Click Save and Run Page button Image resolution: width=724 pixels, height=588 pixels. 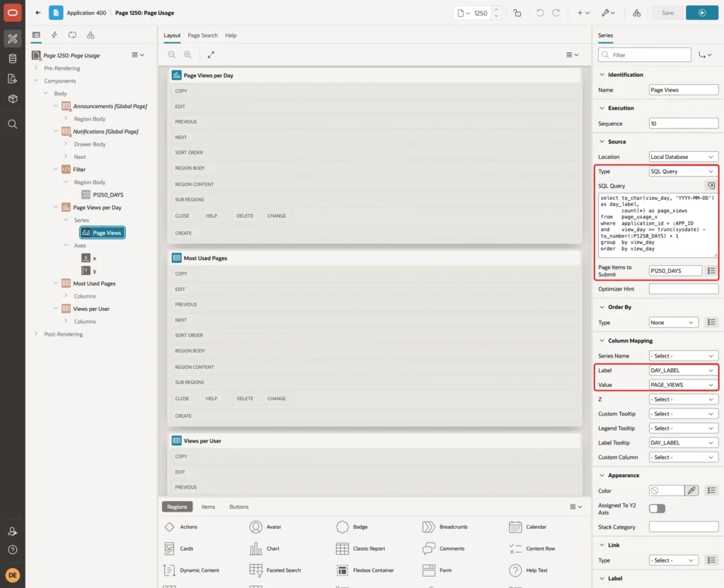point(701,13)
